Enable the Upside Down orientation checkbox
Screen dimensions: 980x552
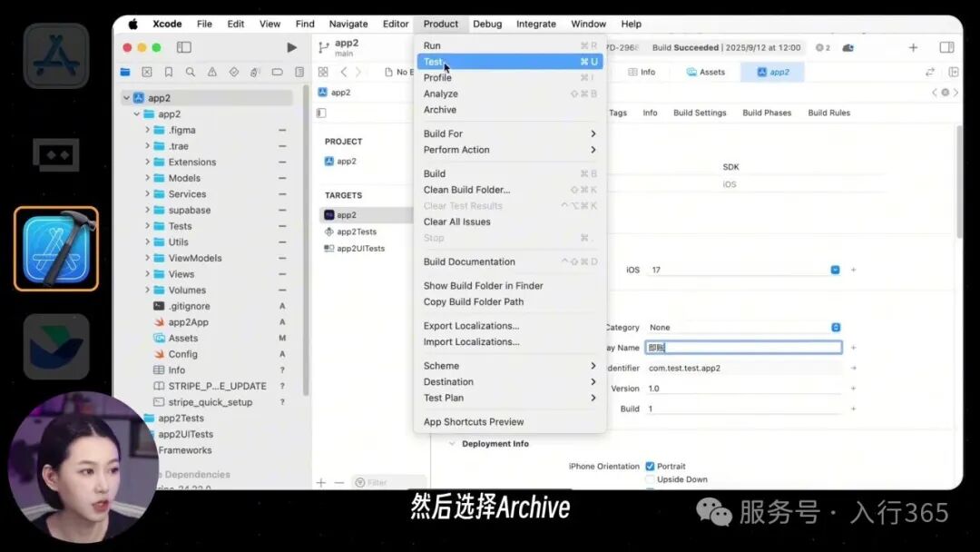[650, 479]
